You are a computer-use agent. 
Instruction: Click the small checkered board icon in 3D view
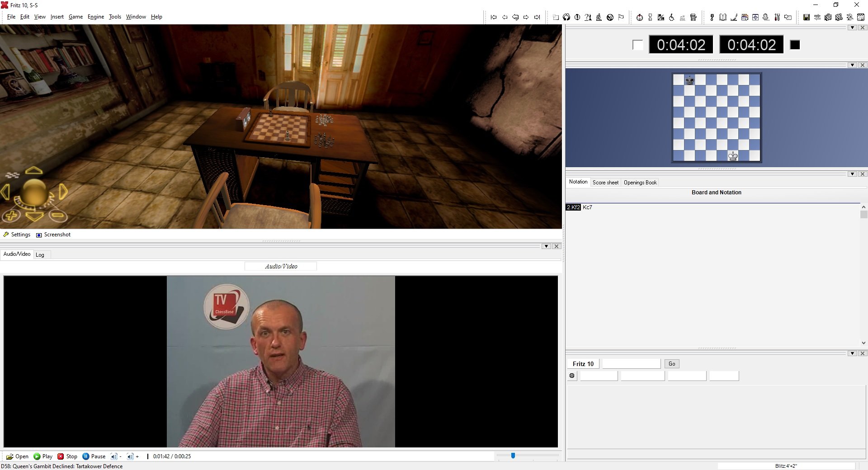click(x=12, y=175)
